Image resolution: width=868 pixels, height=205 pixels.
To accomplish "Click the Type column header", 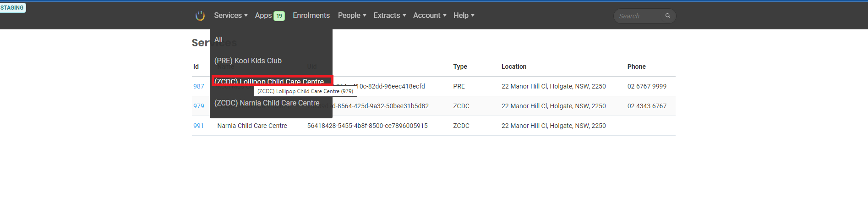I will [460, 66].
